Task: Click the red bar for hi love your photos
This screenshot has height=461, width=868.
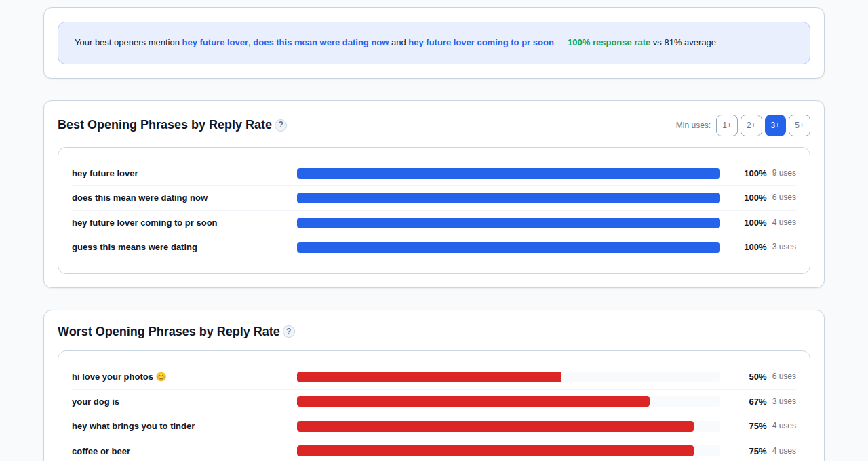Action: tap(429, 376)
